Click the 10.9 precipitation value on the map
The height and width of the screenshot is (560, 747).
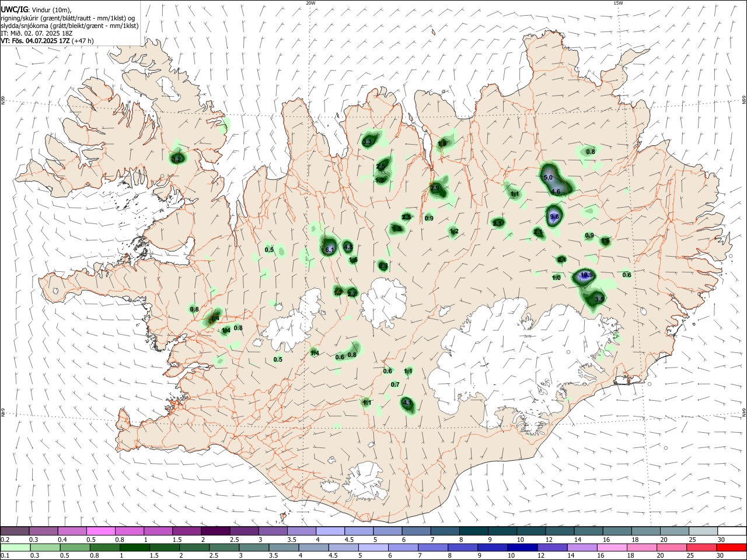click(x=587, y=275)
